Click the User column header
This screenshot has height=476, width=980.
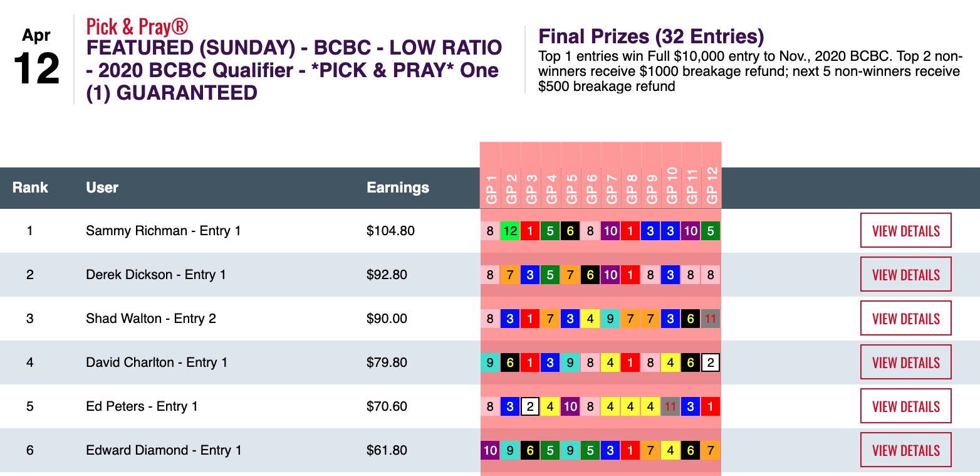[x=102, y=188]
